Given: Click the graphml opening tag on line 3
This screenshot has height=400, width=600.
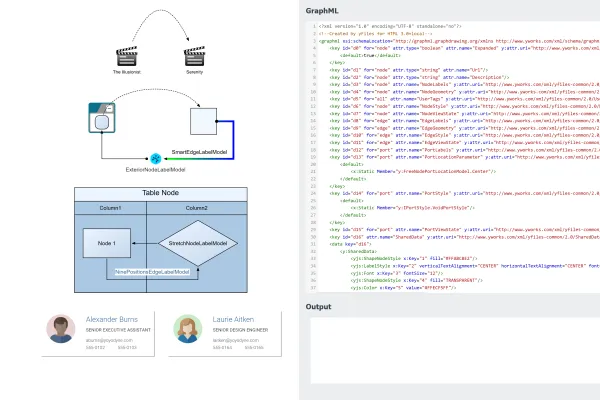Looking at the screenshot, I should (x=329, y=41).
